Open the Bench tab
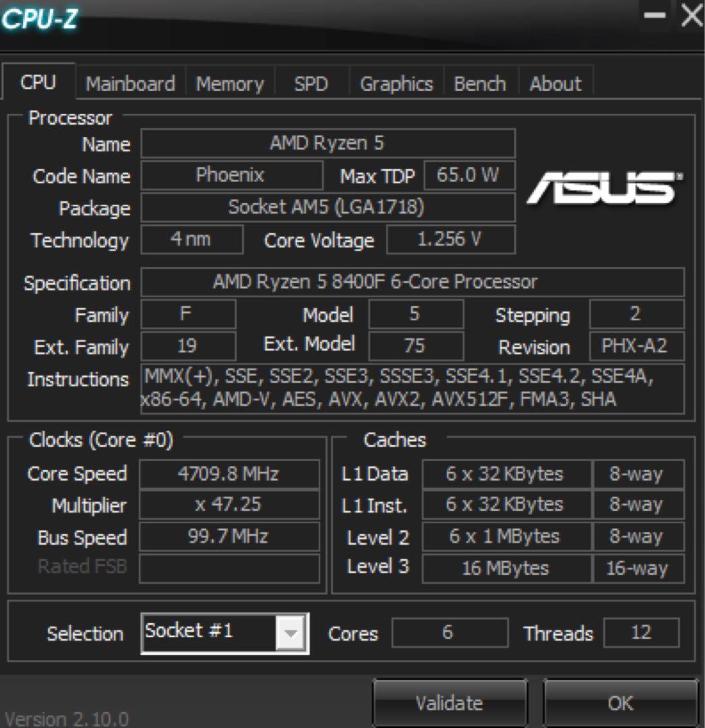Image resolution: width=705 pixels, height=728 pixels. click(x=481, y=84)
